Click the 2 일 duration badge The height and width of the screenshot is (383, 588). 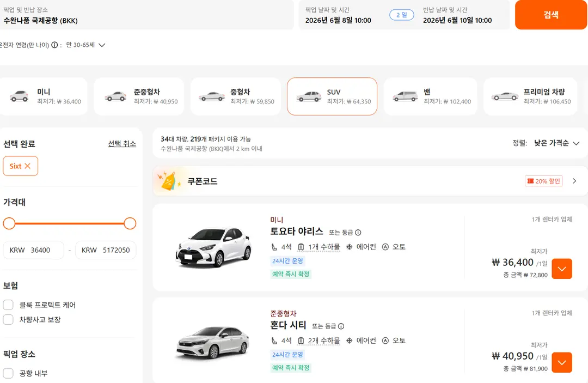coord(402,15)
